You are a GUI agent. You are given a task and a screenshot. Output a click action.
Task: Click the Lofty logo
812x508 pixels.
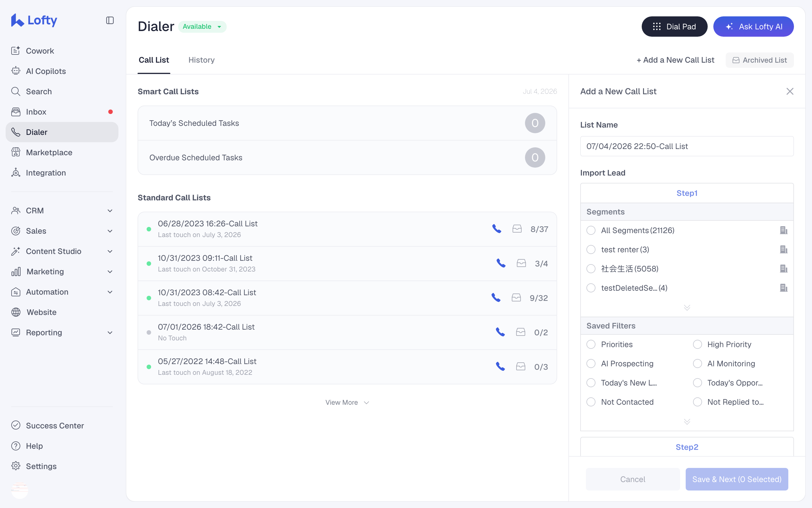tap(34, 20)
